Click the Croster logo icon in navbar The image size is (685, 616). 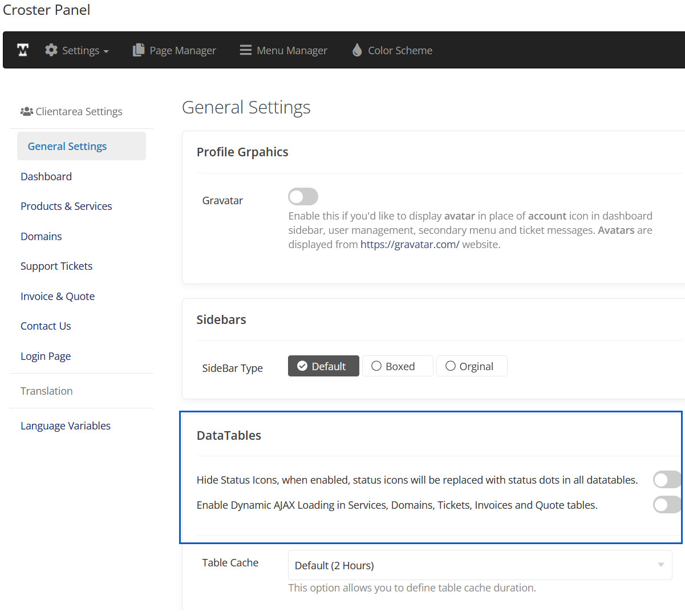coord(23,50)
